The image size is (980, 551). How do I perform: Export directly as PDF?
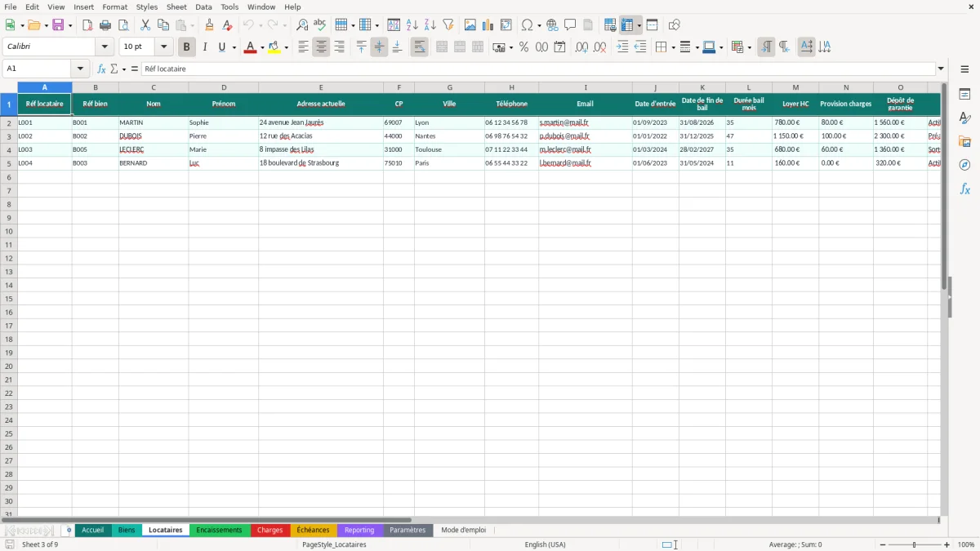tap(87, 25)
